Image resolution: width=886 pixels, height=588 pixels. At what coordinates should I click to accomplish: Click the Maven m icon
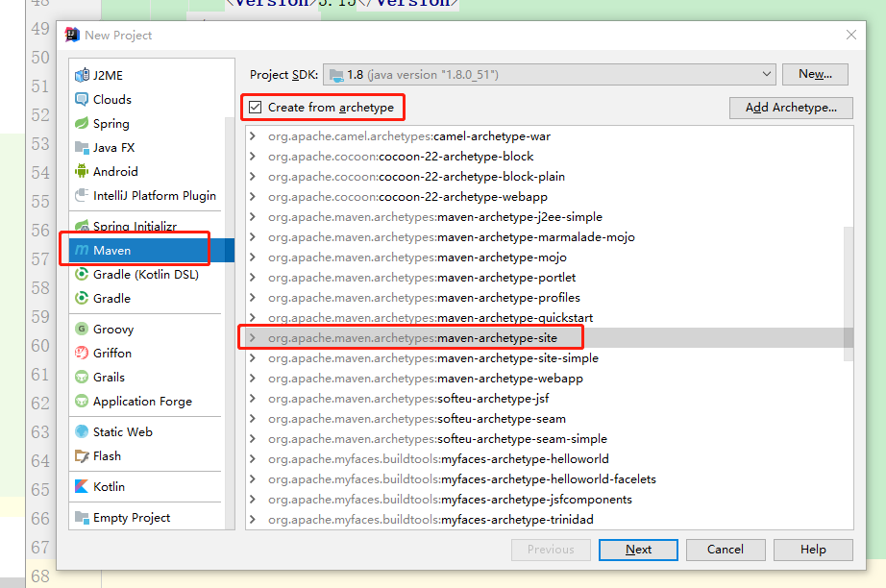(x=82, y=250)
